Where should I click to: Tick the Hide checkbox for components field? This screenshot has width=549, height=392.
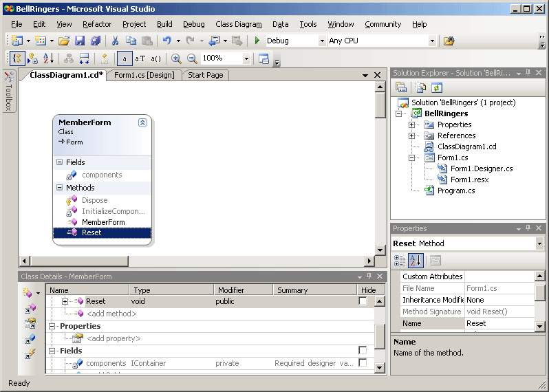tap(363, 363)
